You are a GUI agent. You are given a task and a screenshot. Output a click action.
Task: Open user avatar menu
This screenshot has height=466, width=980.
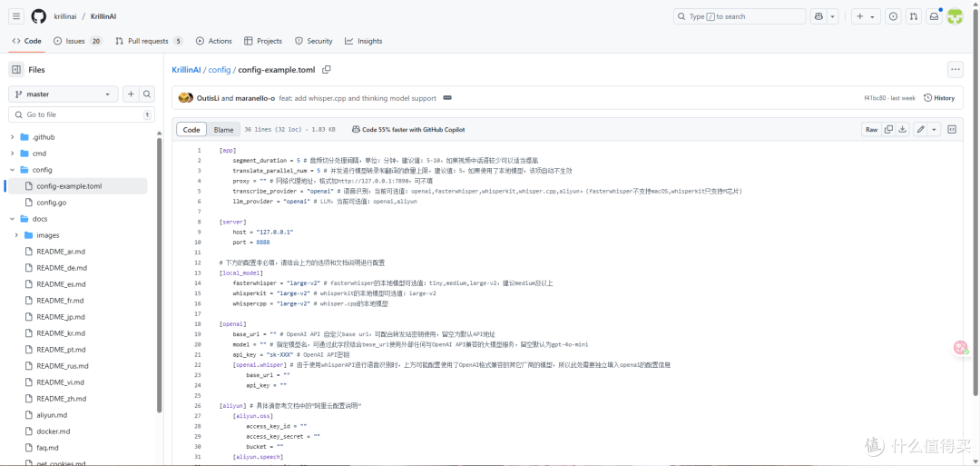pos(955,17)
